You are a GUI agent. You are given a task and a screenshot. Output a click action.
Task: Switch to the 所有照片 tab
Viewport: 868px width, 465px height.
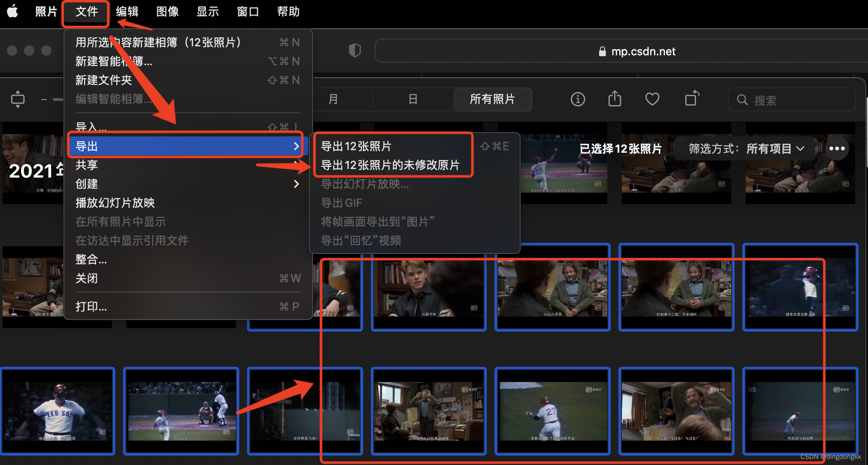[492, 100]
